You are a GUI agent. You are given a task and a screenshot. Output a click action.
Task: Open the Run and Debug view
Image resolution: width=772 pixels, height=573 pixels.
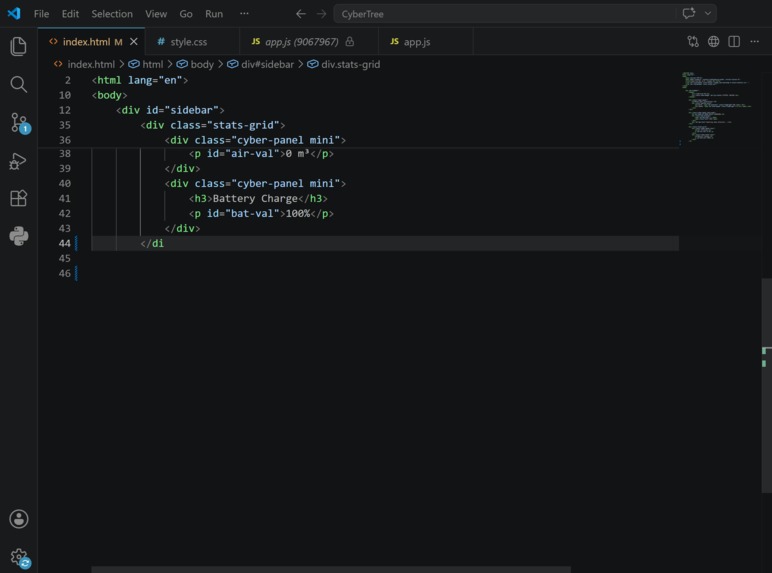click(x=18, y=161)
